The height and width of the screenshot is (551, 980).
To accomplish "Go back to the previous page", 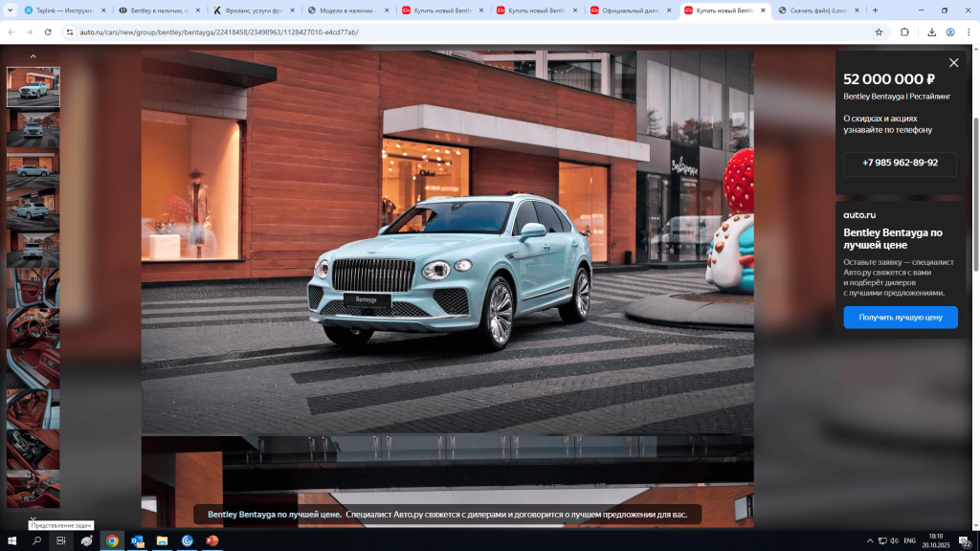I will [11, 32].
